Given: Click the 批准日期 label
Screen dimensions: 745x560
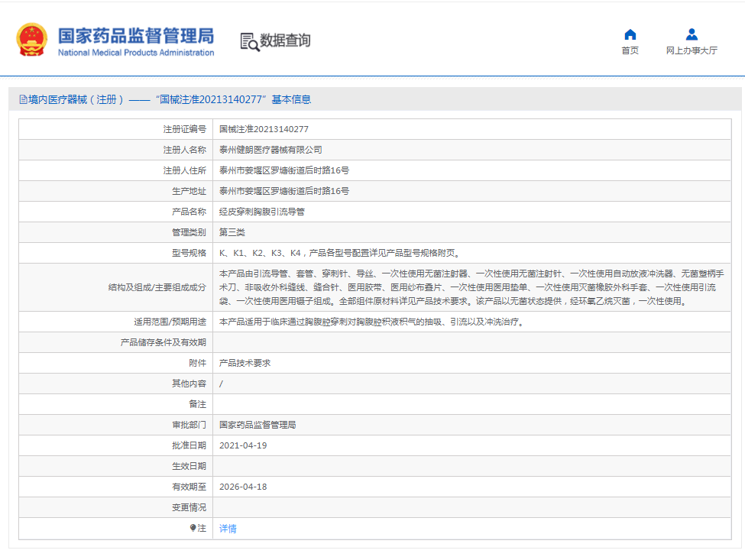Looking at the screenshot, I should (x=189, y=445).
